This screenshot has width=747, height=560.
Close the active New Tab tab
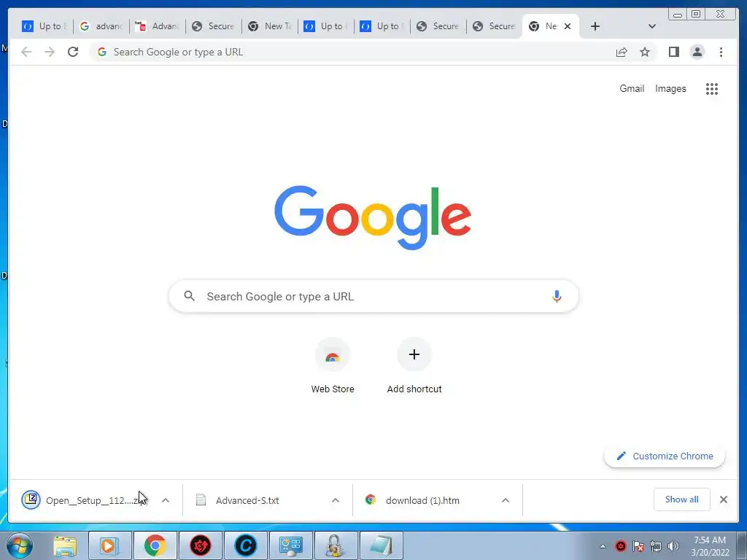click(x=568, y=26)
